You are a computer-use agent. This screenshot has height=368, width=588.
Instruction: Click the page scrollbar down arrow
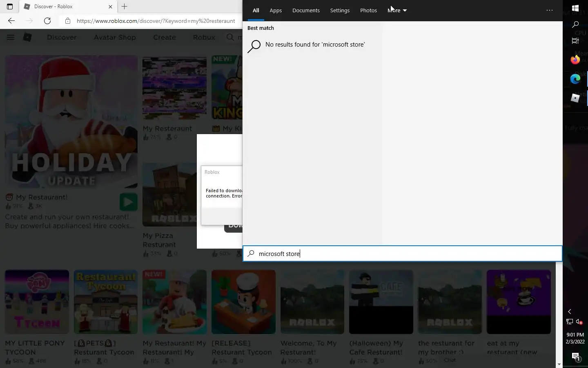(559, 364)
